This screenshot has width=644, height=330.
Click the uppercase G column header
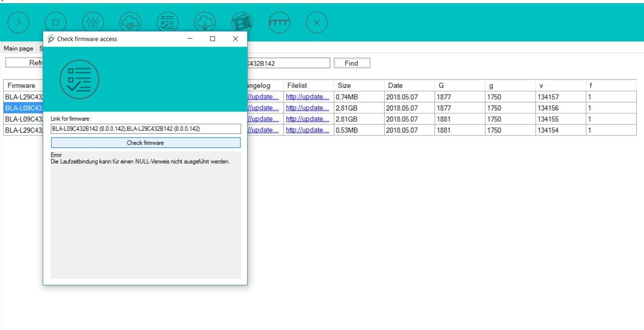pyautogui.click(x=460, y=85)
